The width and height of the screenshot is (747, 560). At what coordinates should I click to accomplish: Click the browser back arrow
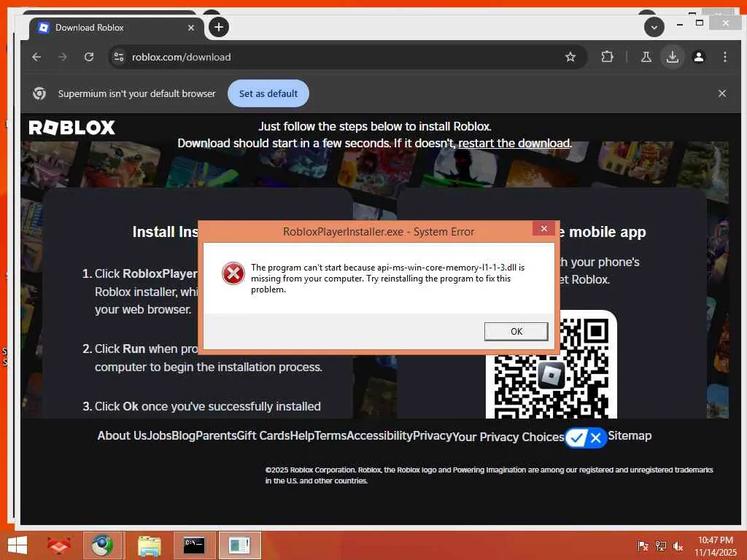pyautogui.click(x=36, y=57)
